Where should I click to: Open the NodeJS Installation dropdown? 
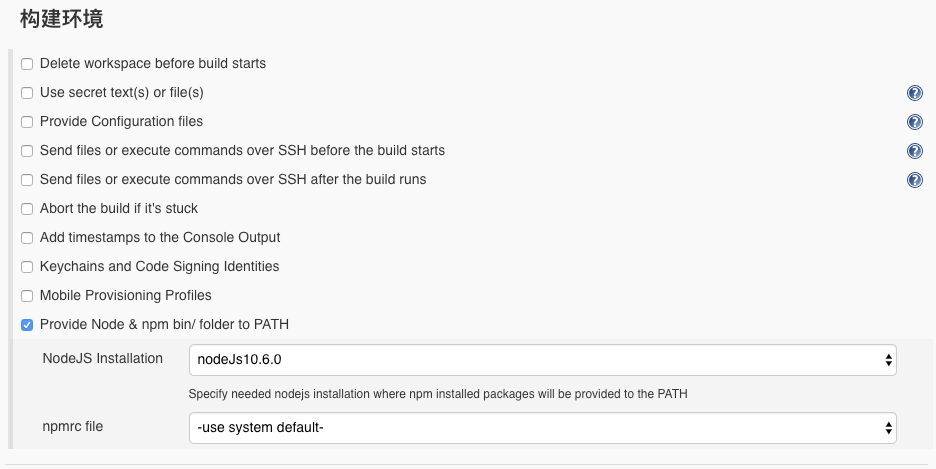click(x=542, y=359)
